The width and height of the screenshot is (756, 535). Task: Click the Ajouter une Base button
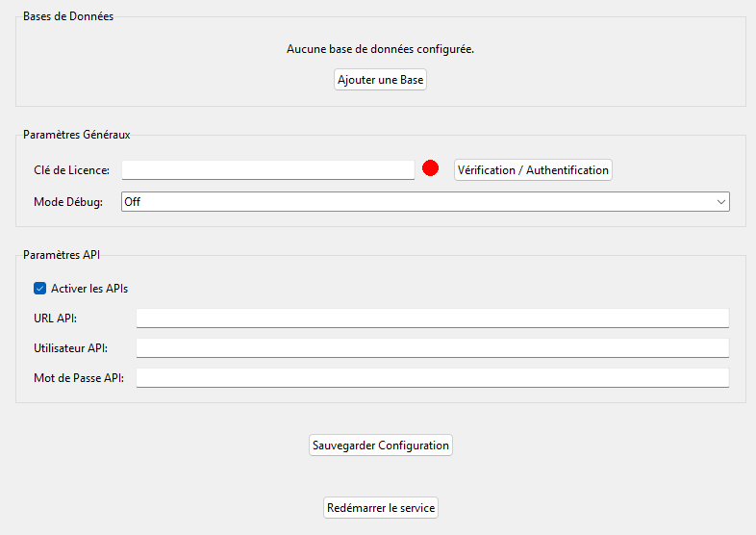click(381, 80)
